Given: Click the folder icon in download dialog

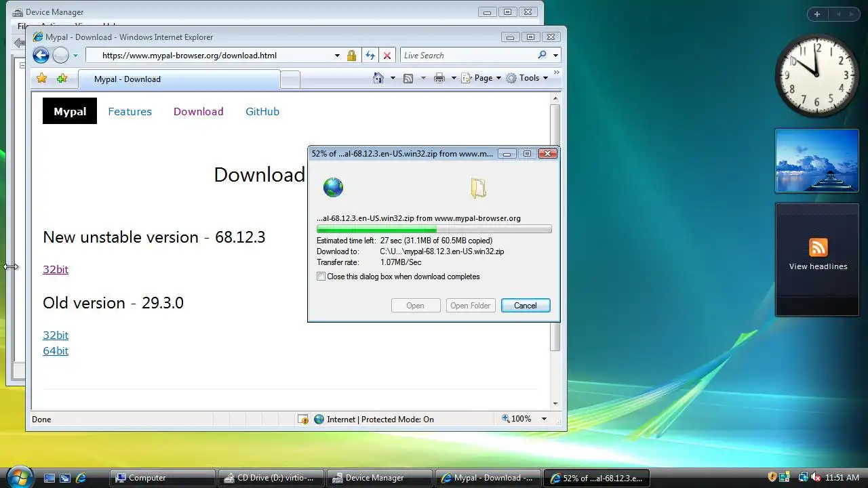Looking at the screenshot, I should click(479, 188).
